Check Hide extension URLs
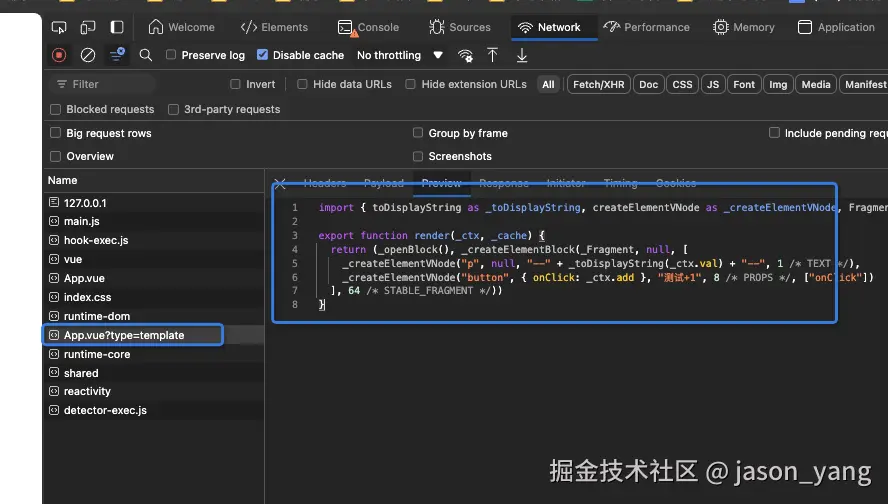 click(x=411, y=84)
